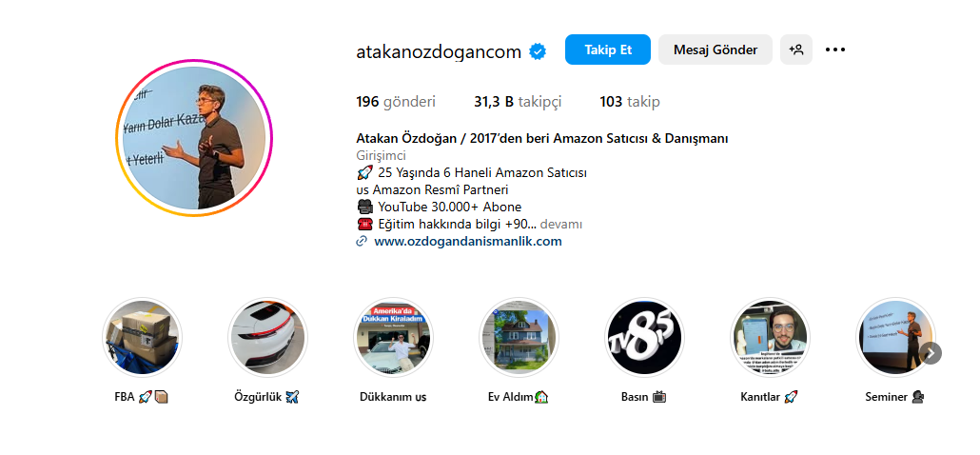980x455 pixels.
Task: Show next highlights with the arrow
Action: (931, 353)
